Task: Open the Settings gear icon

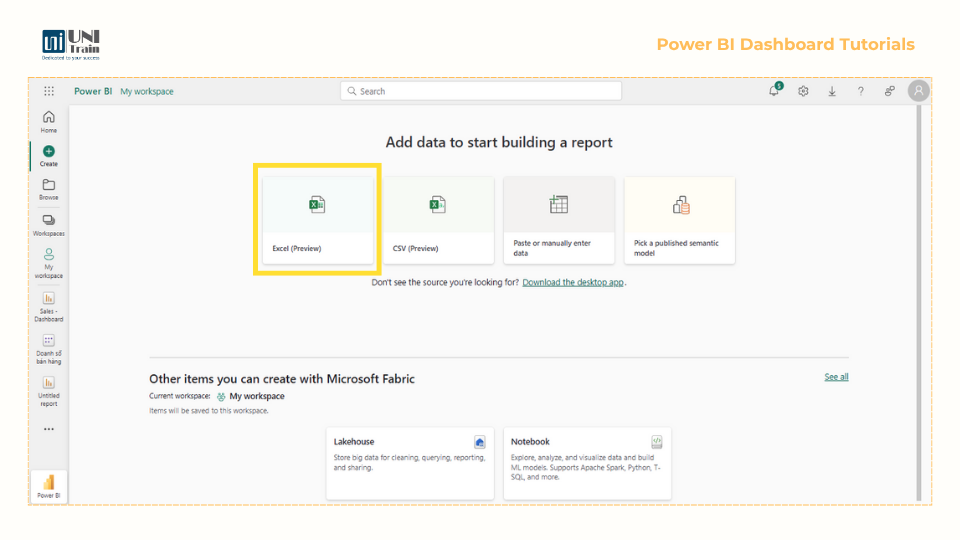Action: point(803,91)
